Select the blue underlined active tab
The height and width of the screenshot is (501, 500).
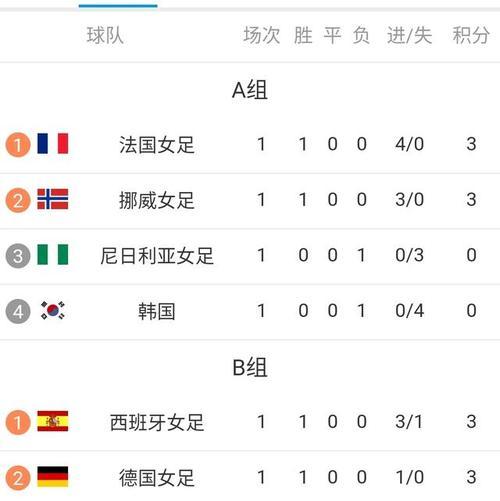pos(118,5)
